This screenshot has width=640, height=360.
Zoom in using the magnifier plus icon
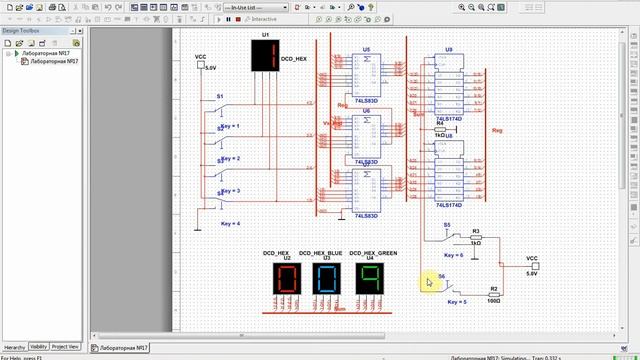pos(462,7)
